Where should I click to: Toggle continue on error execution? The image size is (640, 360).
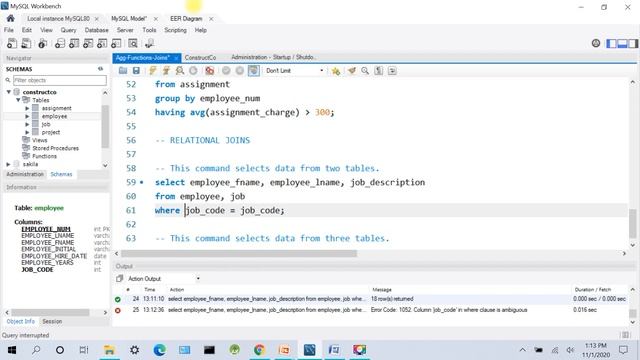210,71
